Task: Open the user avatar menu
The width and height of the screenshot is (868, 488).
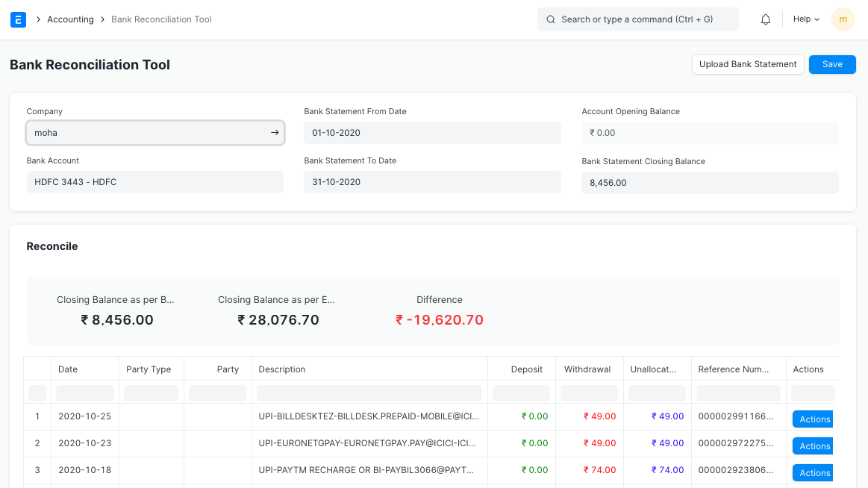Action: [x=843, y=19]
